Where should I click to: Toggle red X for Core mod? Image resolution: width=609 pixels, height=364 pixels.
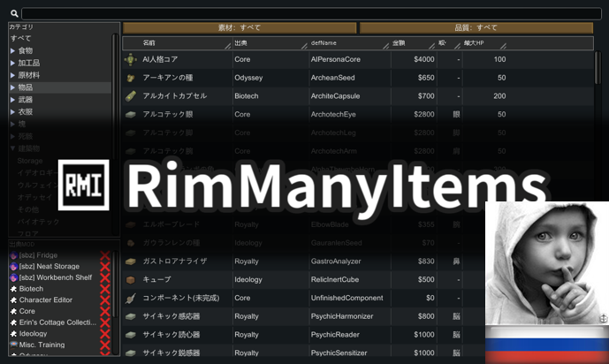(x=105, y=312)
